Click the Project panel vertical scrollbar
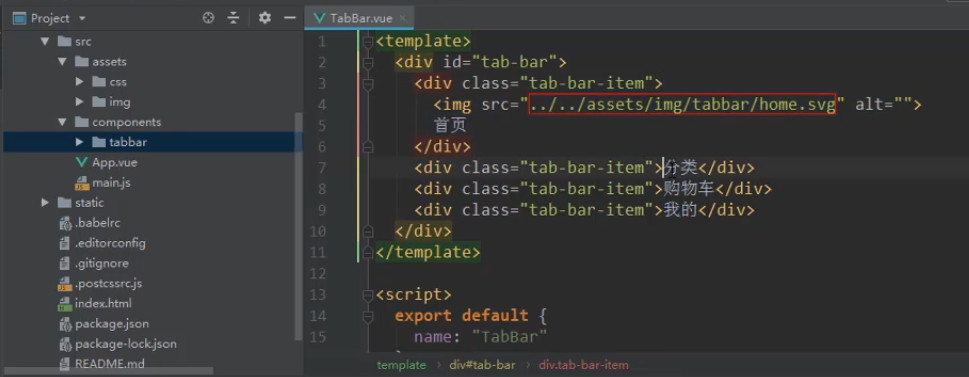This screenshot has height=377, width=969. tap(299, 226)
